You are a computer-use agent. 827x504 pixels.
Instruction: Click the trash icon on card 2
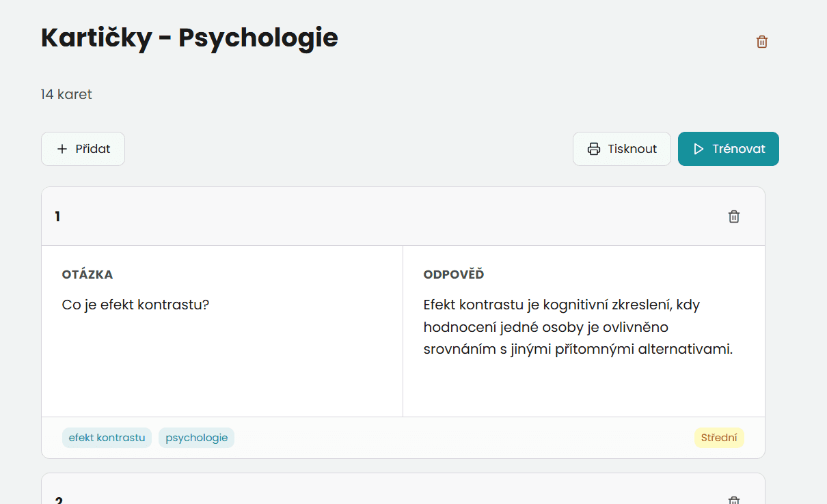pos(733,501)
